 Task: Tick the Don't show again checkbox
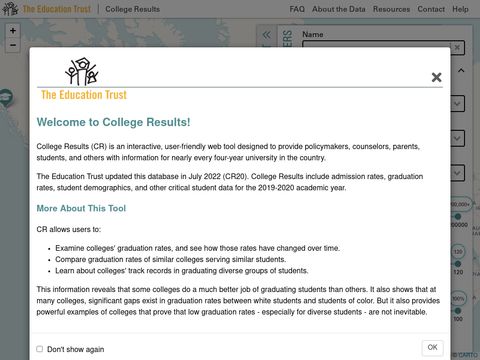click(x=40, y=349)
